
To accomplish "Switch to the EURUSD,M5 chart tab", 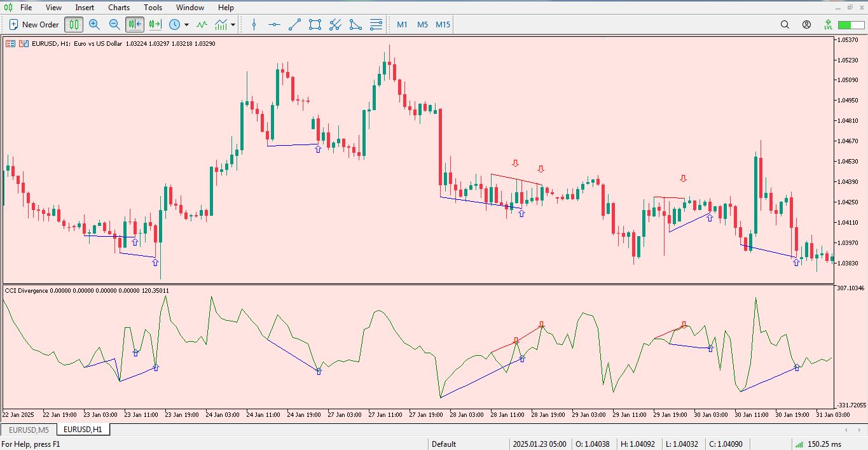I will point(29,430).
